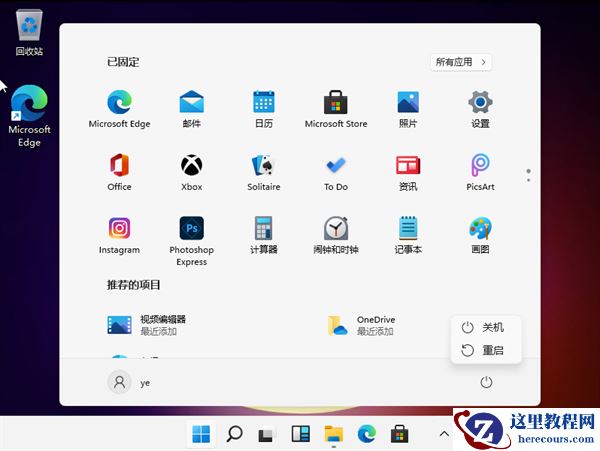Open the Calculator app (计算器)
Viewport: 600px width, 451px height.
pos(264,235)
